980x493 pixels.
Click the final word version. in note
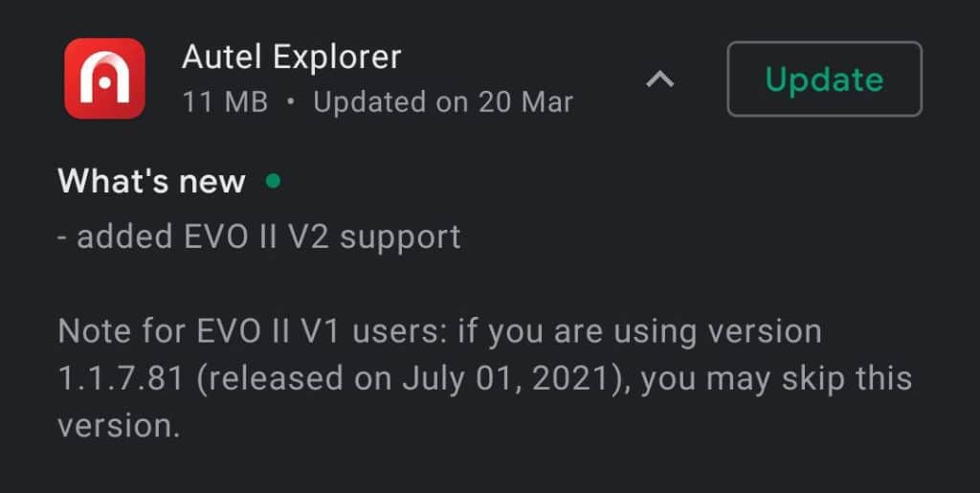[x=119, y=427]
